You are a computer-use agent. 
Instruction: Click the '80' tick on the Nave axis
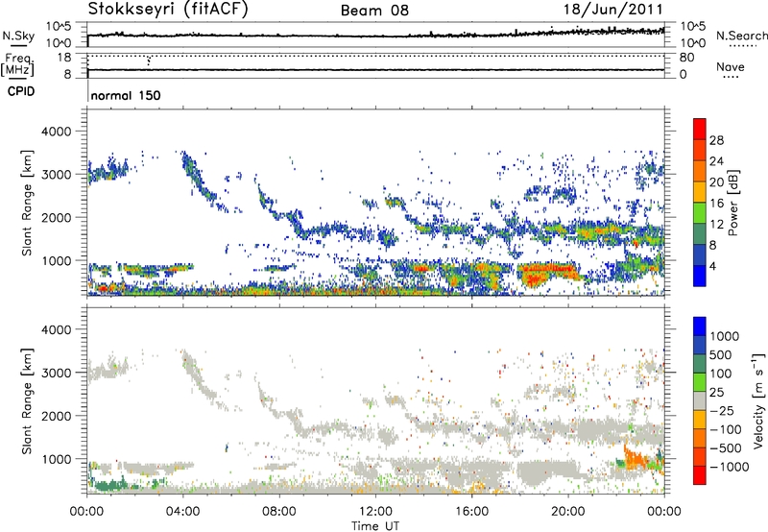point(686,58)
